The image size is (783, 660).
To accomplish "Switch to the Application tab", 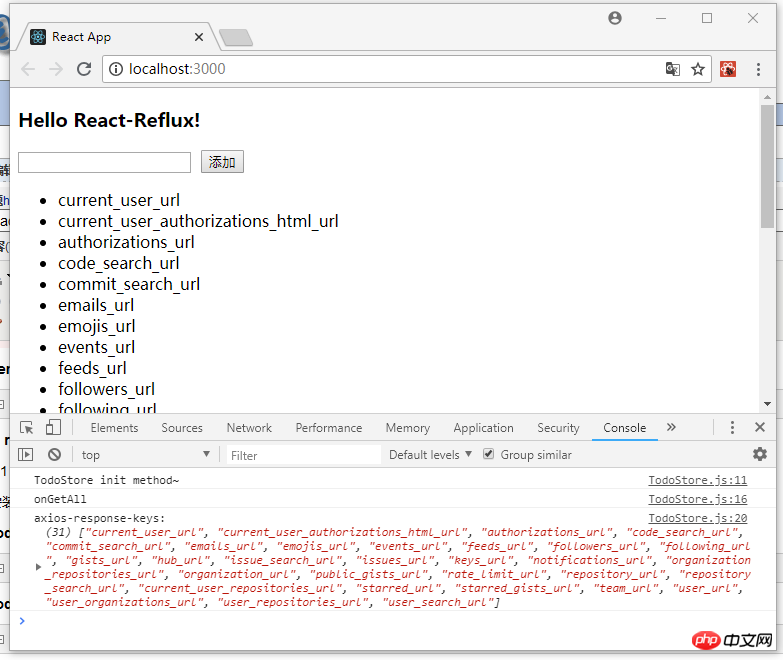I will tap(483, 428).
